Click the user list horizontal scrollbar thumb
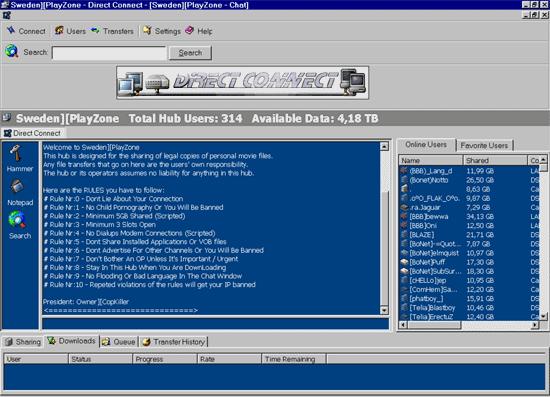This screenshot has height=397, width=550. click(434, 325)
